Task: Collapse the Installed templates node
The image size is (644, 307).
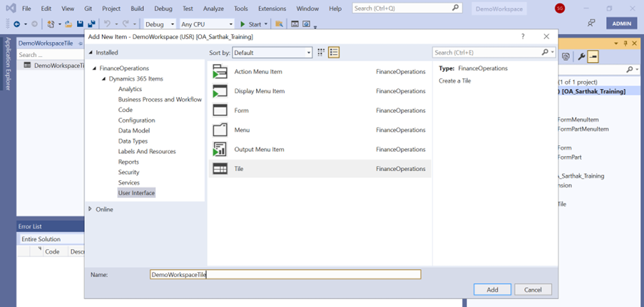Action: coord(91,53)
